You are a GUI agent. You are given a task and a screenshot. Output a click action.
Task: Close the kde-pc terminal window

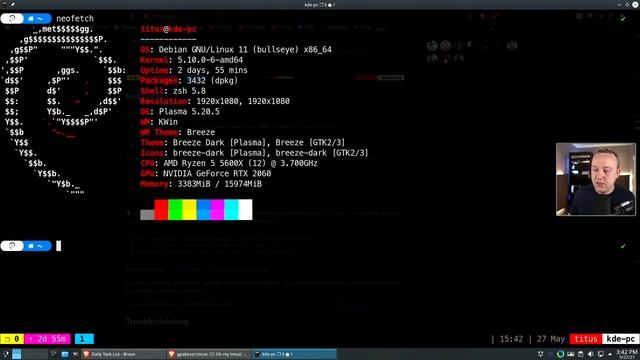pos(635,4)
